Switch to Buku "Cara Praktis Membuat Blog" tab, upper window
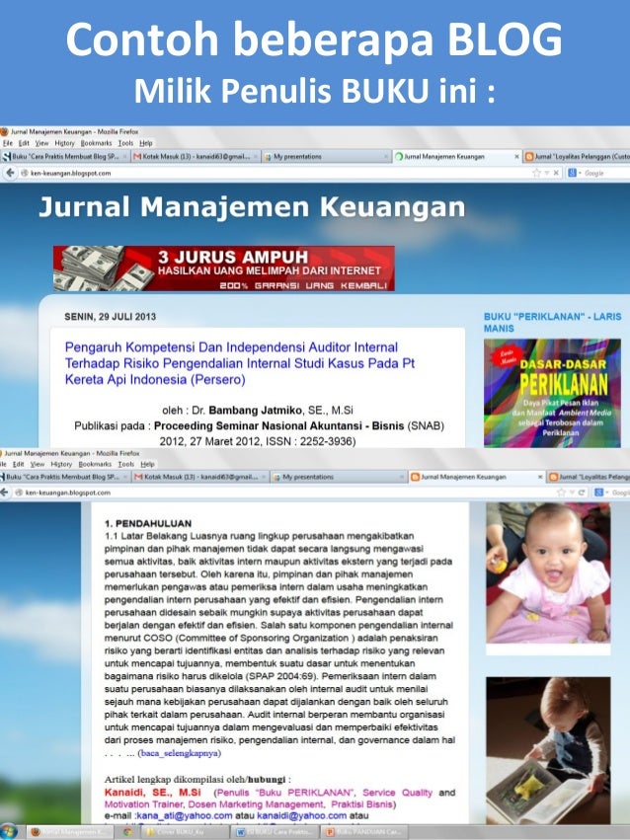Image resolution: width=630 pixels, height=840 pixels. [x=65, y=157]
